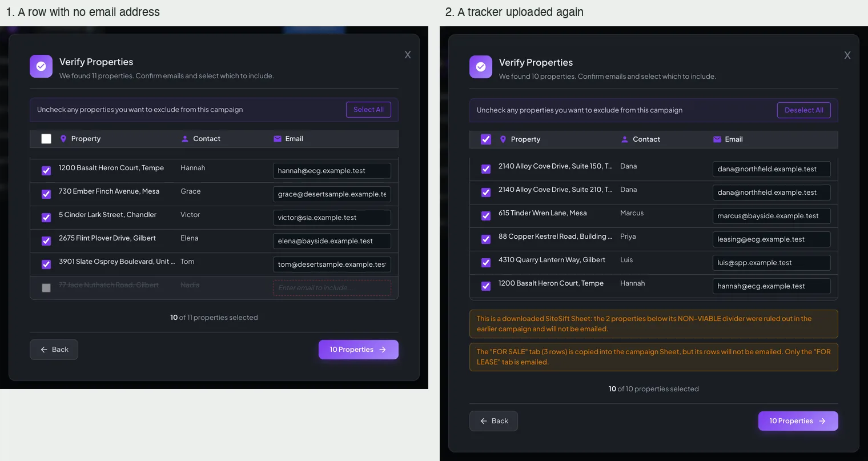This screenshot has width=868, height=461.
Task: Close the left Verify Properties dialog with X
Action: point(408,55)
